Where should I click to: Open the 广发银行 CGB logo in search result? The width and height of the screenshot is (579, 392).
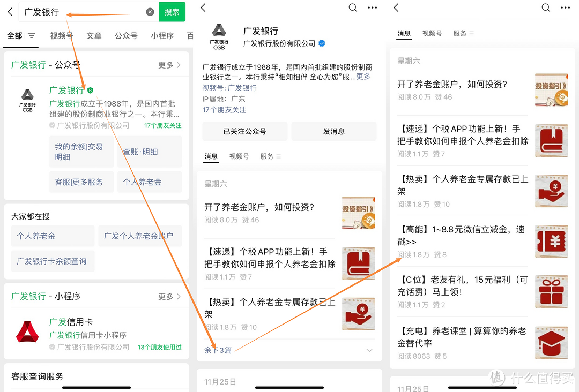tap(27, 100)
